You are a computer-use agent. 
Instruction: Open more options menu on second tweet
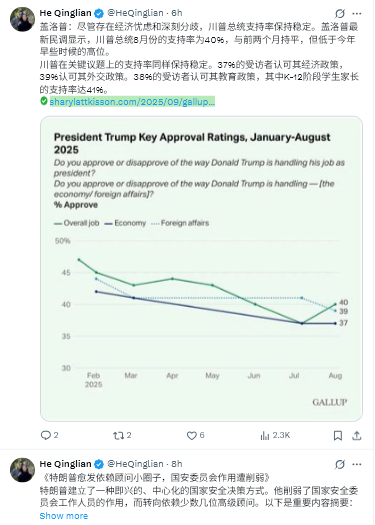pyautogui.click(x=357, y=464)
